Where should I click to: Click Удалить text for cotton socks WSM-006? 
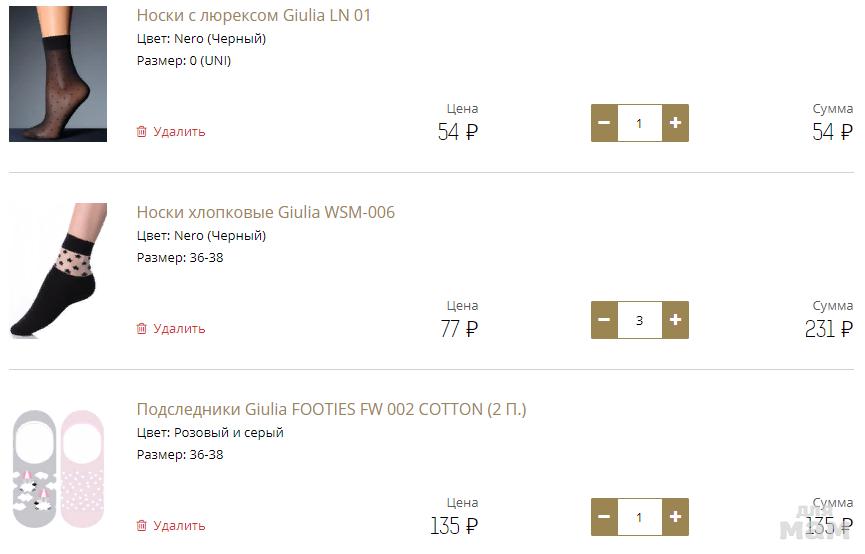179,328
